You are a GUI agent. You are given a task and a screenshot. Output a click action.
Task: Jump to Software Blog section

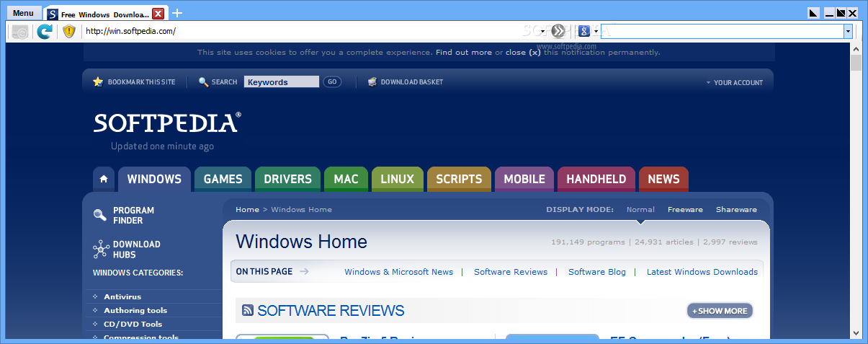coord(597,272)
